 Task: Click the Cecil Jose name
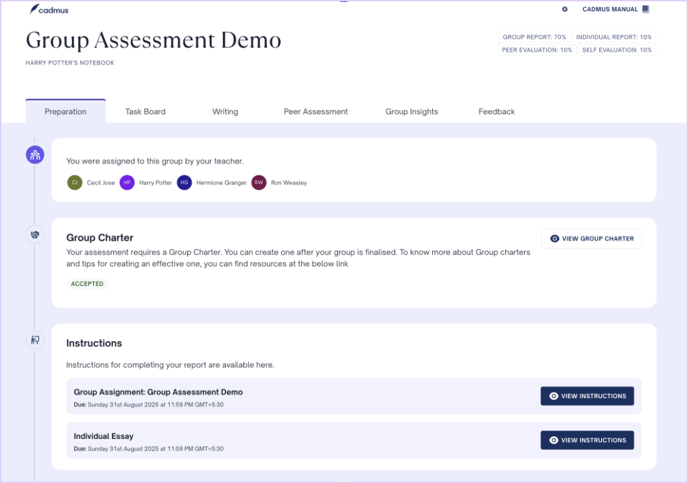click(x=101, y=182)
